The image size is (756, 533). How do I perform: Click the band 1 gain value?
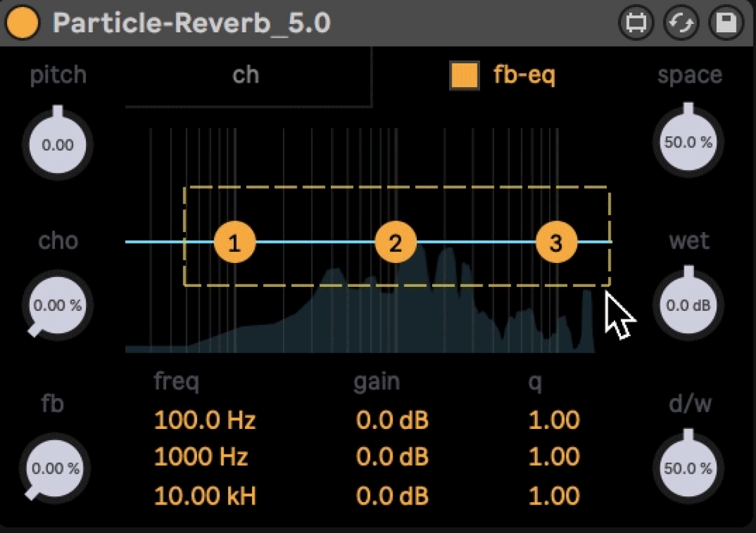(392, 420)
